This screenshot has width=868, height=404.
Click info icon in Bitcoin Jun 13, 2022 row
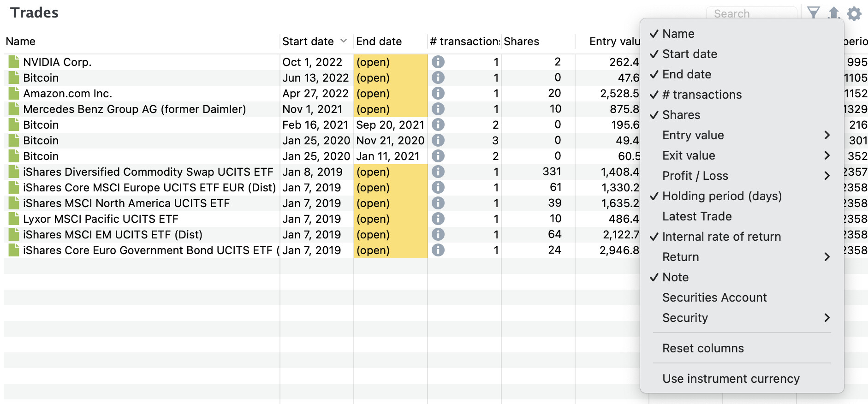pyautogui.click(x=438, y=77)
